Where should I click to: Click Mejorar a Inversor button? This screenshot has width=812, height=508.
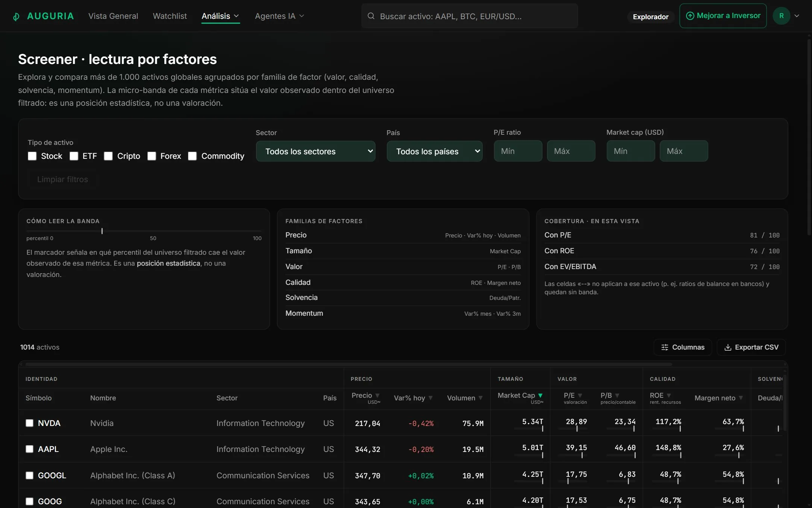[723, 16]
